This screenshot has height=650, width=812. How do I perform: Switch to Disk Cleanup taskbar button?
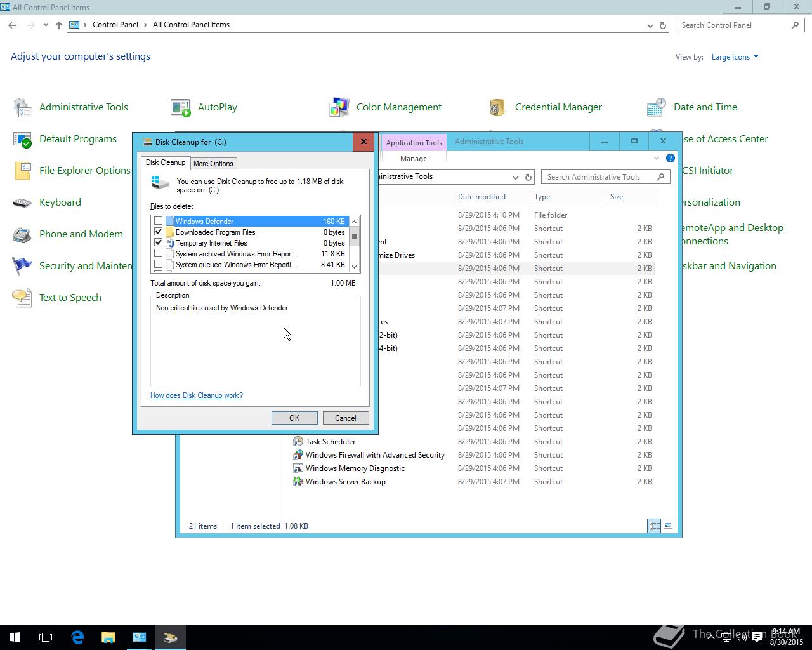(170, 637)
